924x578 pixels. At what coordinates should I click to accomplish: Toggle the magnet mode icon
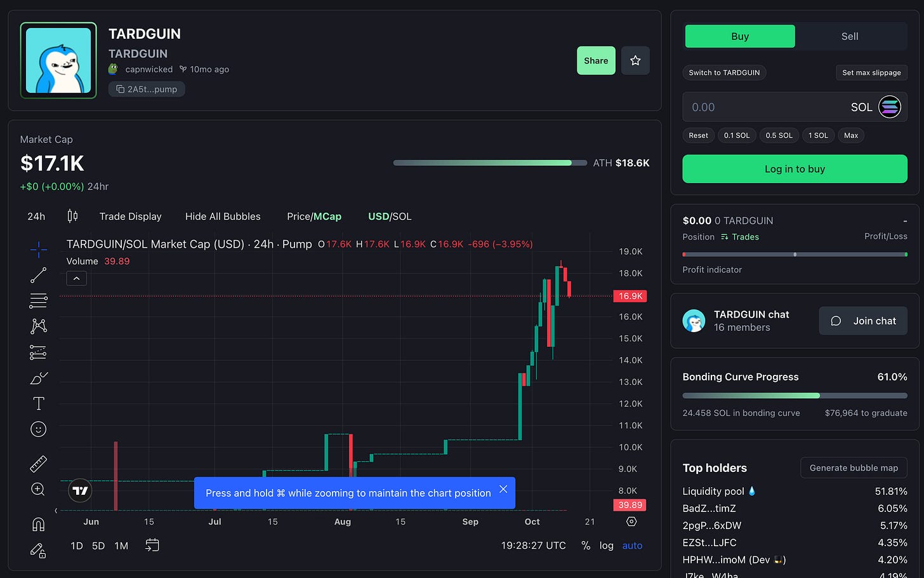click(x=39, y=524)
